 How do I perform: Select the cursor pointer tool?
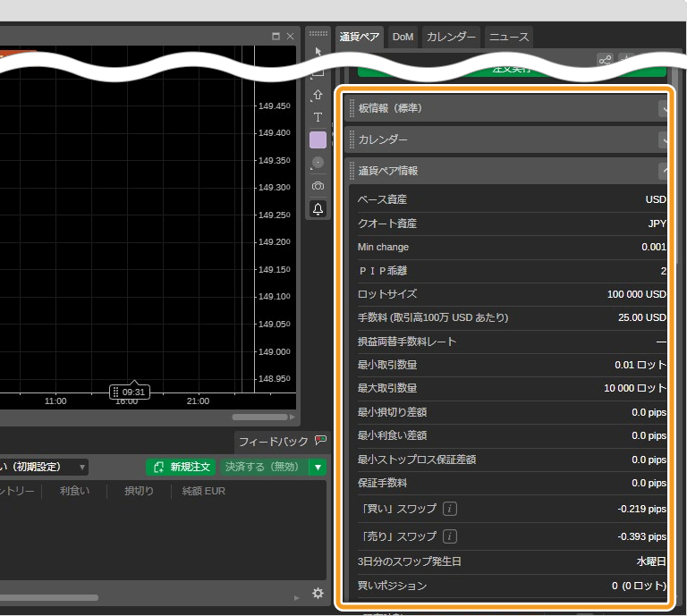(x=318, y=51)
